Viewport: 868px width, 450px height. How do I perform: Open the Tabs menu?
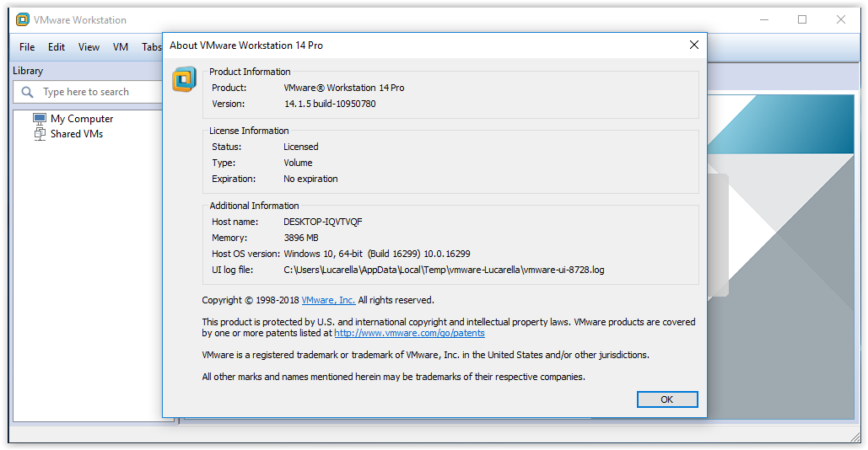coord(151,47)
